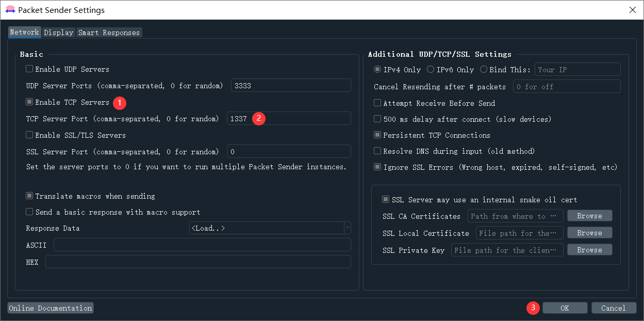Enable Send a basic response with macro support
Image resolution: width=644 pixels, height=321 pixels.
tap(29, 212)
